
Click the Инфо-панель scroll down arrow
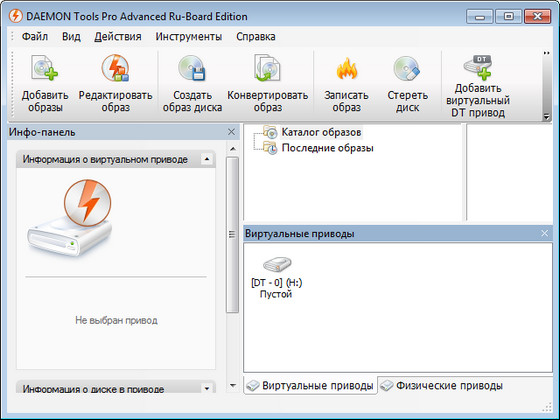pos(233,385)
